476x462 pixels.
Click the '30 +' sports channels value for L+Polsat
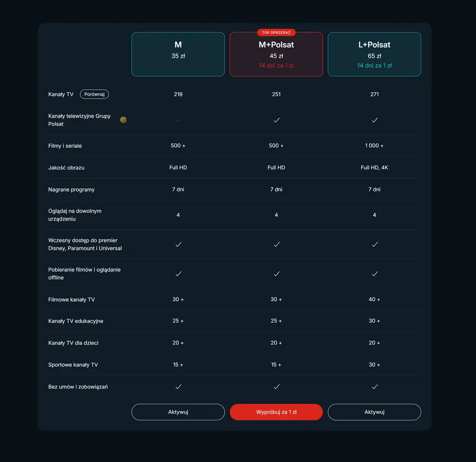(374, 365)
